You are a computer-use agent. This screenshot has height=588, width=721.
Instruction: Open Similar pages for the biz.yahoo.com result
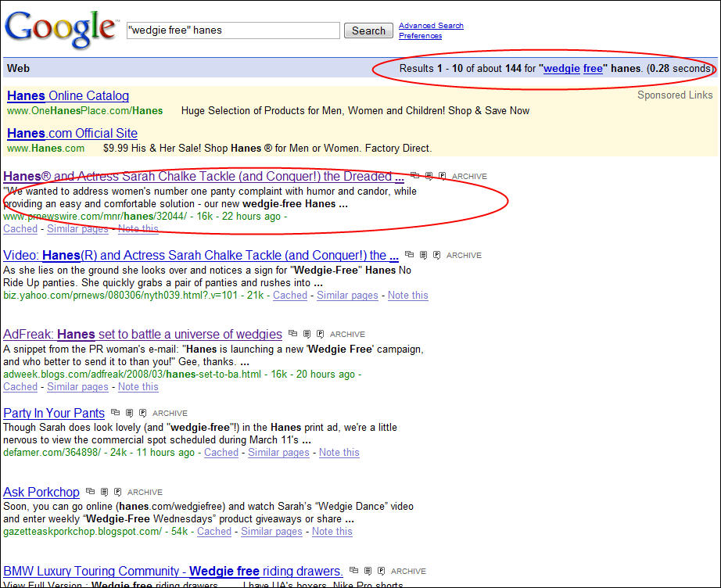click(348, 295)
